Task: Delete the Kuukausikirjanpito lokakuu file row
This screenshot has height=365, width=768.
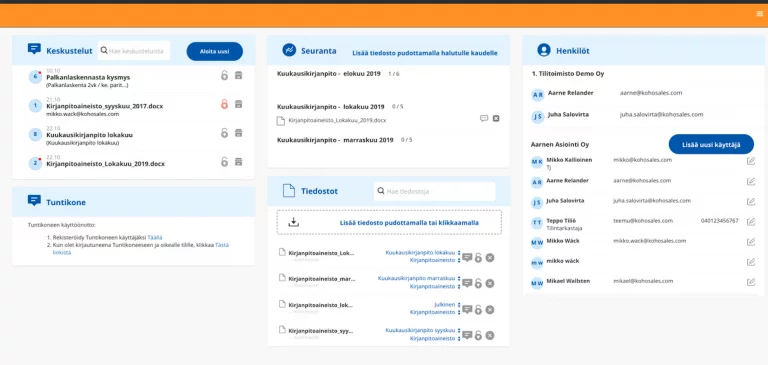Action: pyautogui.click(x=490, y=257)
